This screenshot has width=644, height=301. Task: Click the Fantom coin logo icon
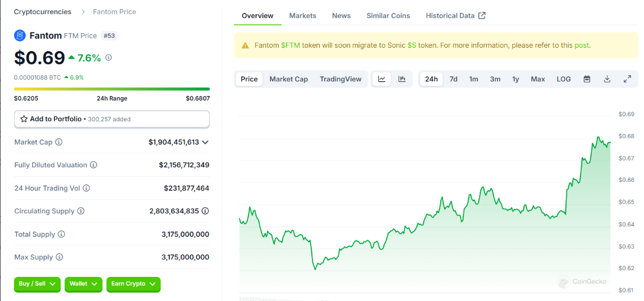click(x=20, y=36)
